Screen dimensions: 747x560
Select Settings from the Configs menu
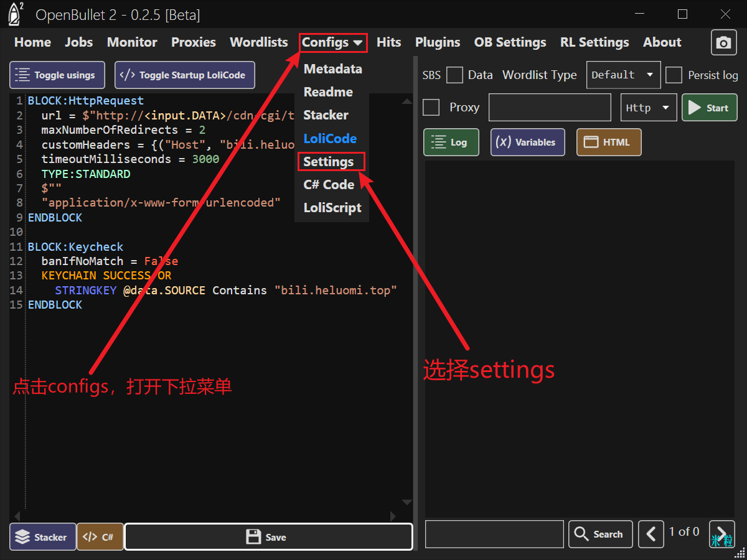point(329,162)
